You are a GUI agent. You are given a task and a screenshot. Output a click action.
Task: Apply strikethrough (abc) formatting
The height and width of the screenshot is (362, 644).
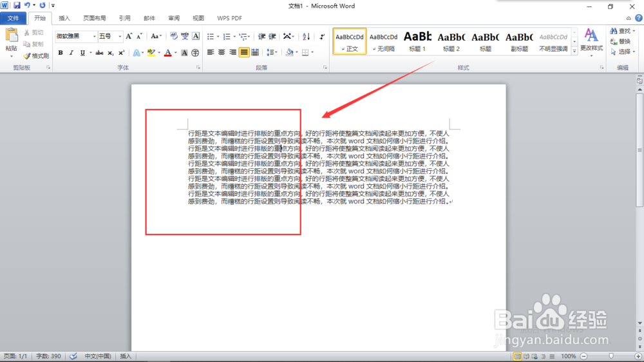pos(99,53)
